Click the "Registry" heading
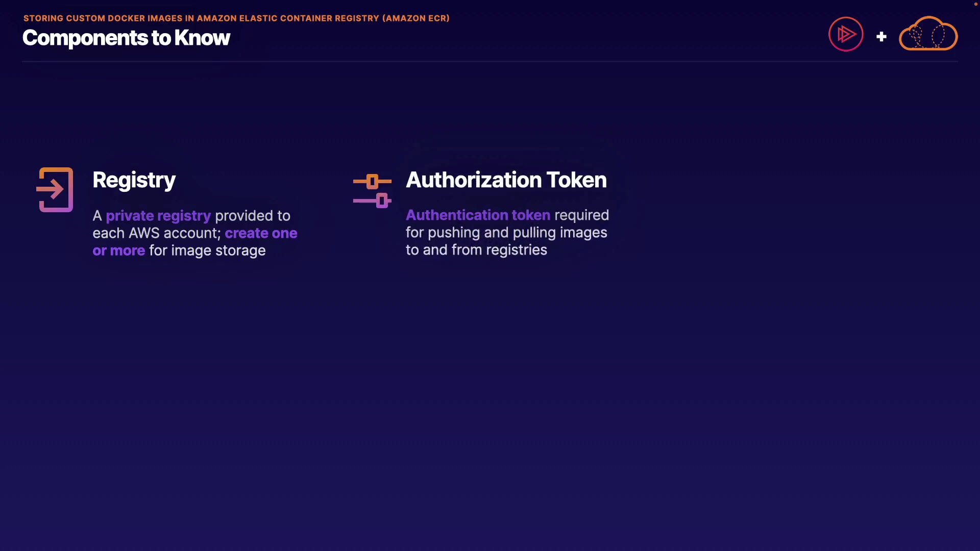Screen dimensions: 980x551 [x=134, y=180]
